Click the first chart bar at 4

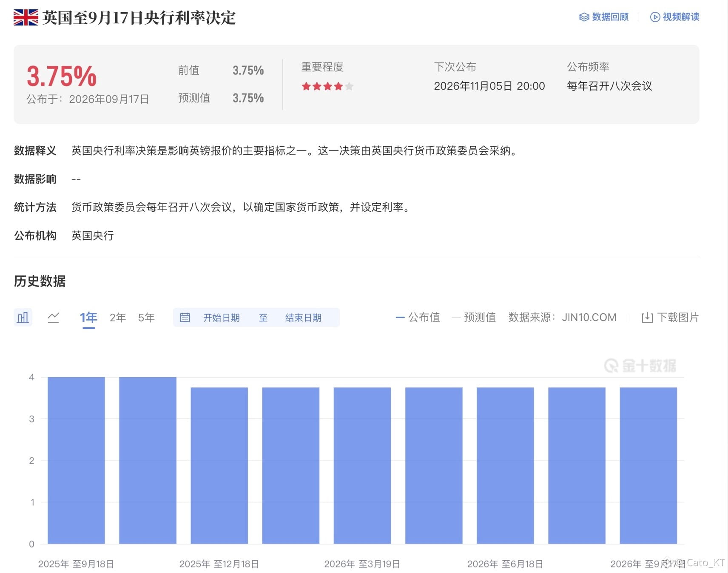point(76,460)
